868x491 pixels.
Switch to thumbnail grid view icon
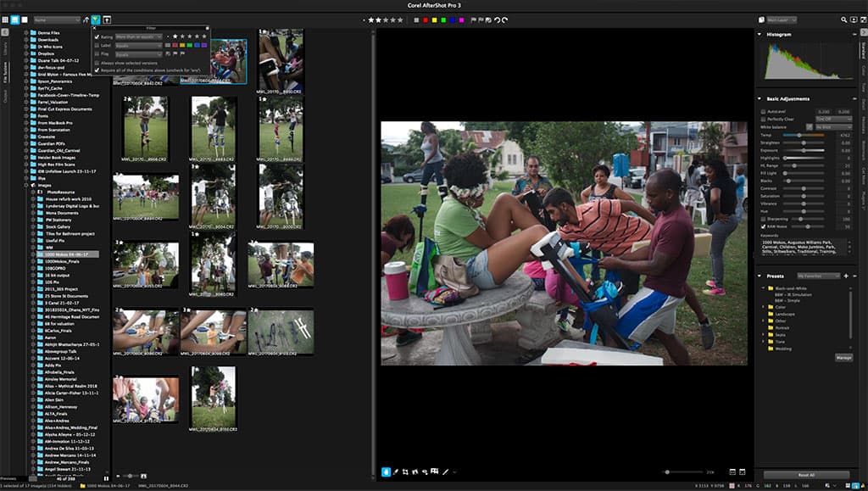[x=15, y=19]
